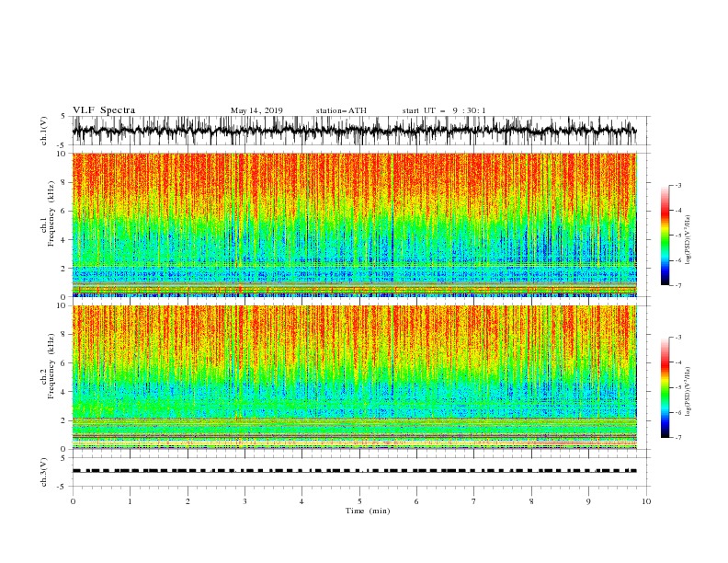
Task: Click the "ch.3(V)" axis label
Action: pos(44,472)
